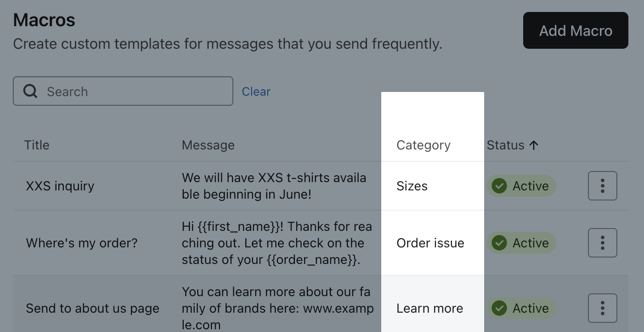Click Active checkmark icon in XXS inquiry row
The height and width of the screenshot is (332, 644).
[499, 186]
